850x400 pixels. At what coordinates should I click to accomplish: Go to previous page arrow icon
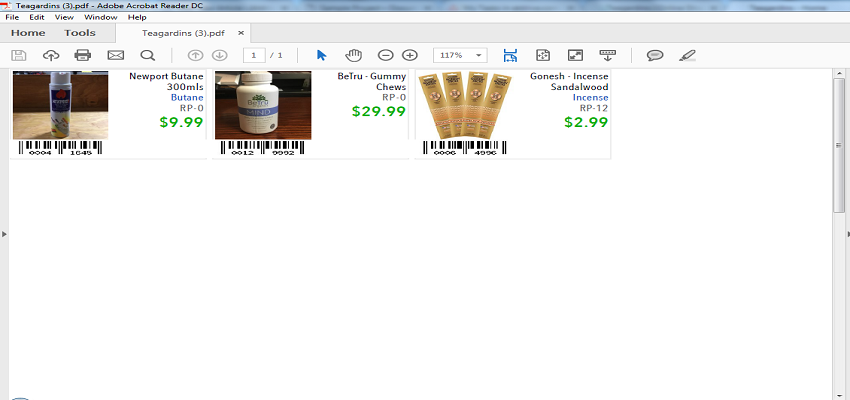click(x=195, y=55)
